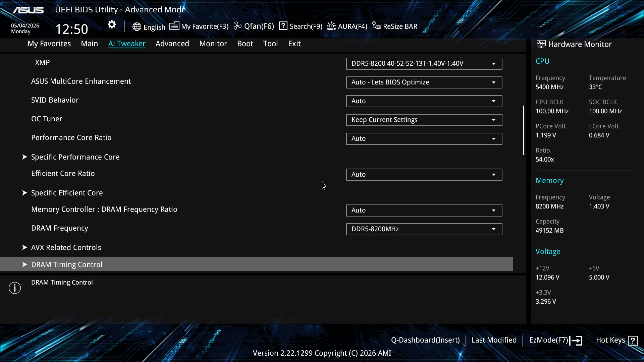Click +5V value 5.000 V
This screenshot has height=362, width=644.
(x=599, y=278)
